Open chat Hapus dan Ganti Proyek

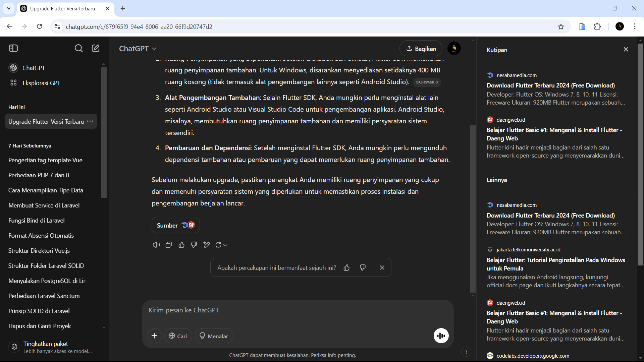(51, 326)
